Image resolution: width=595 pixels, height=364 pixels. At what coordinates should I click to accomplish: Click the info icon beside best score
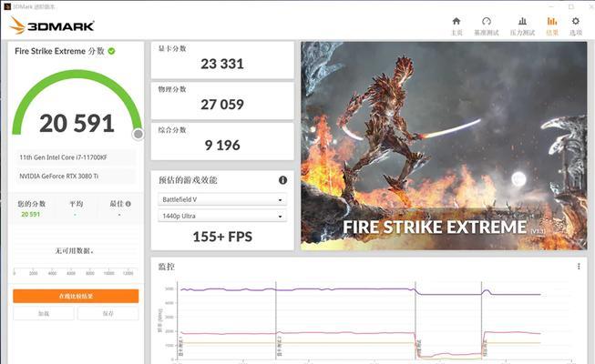click(x=128, y=204)
